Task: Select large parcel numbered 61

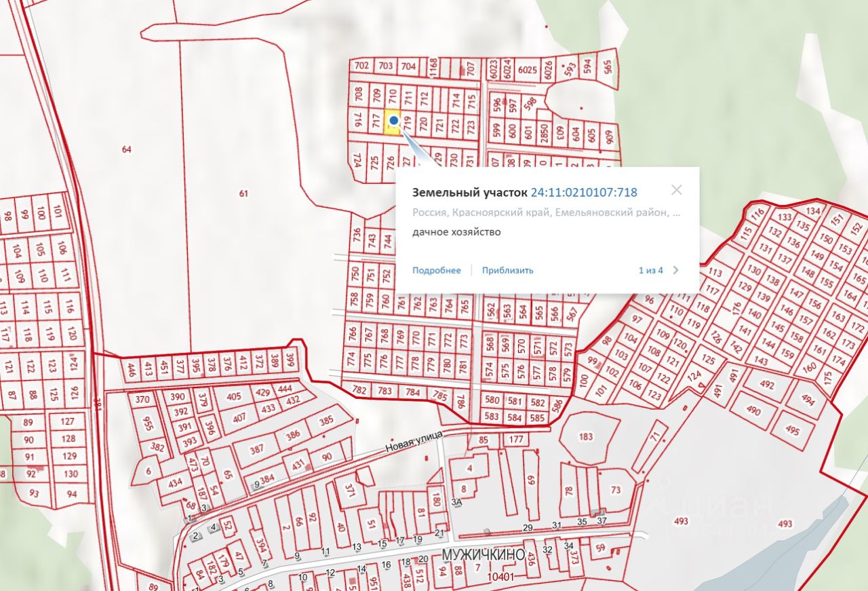Action: (x=244, y=193)
